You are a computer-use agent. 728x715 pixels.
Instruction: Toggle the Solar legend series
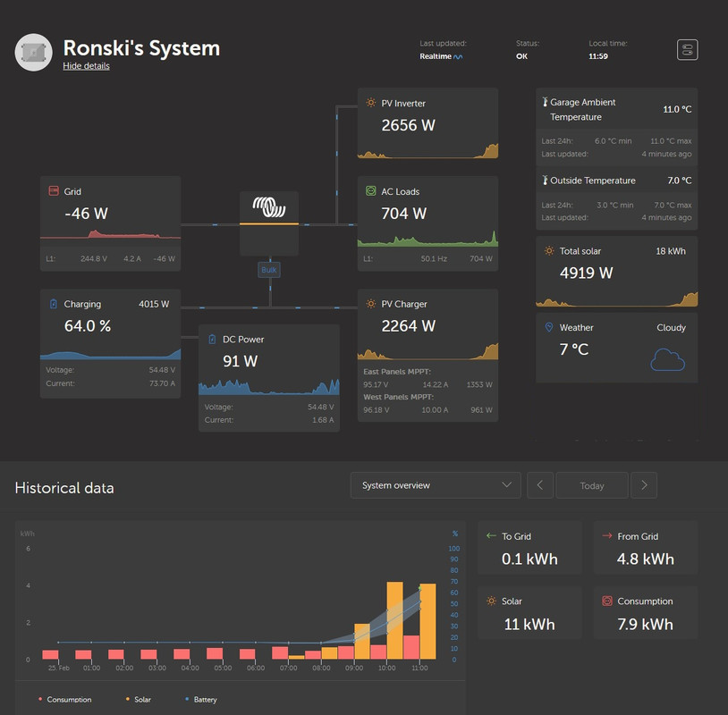(139, 699)
